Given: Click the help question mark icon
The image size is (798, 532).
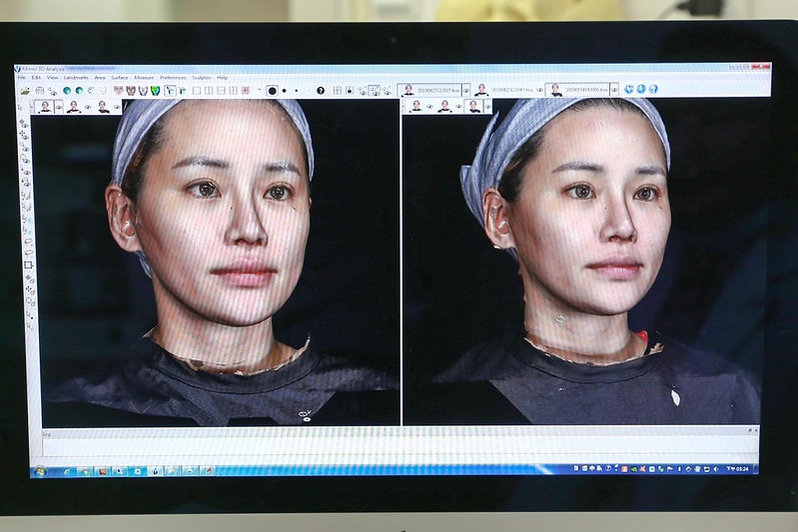Looking at the screenshot, I should (x=321, y=90).
